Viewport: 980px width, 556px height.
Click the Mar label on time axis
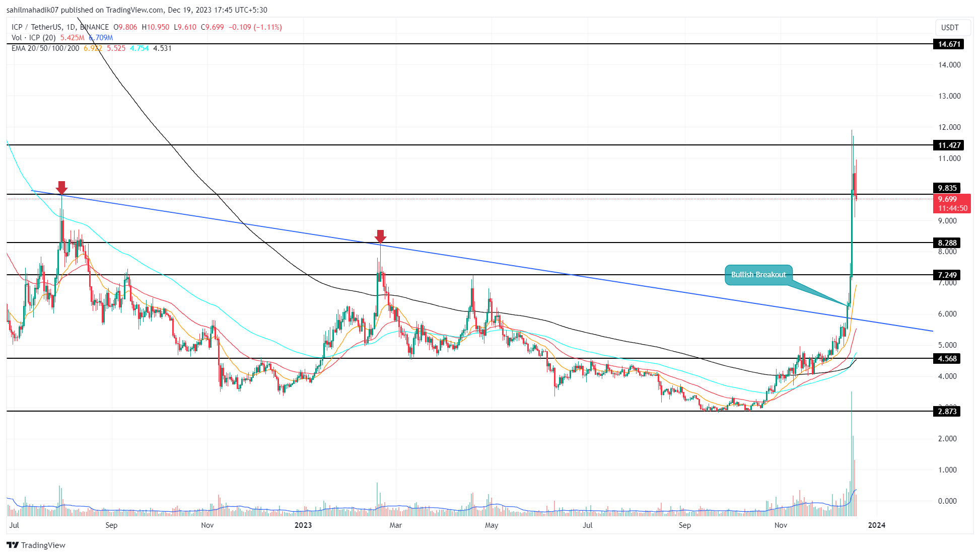(x=396, y=525)
